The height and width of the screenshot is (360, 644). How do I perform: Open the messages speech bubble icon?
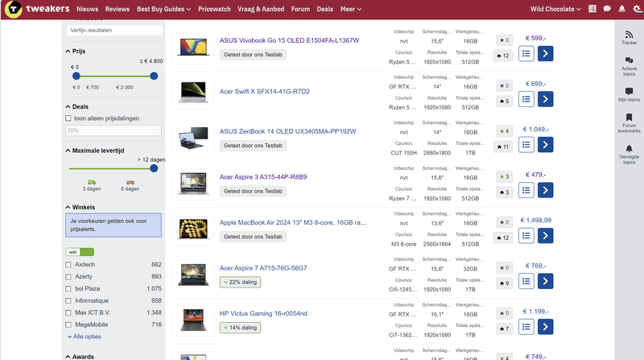[607, 9]
